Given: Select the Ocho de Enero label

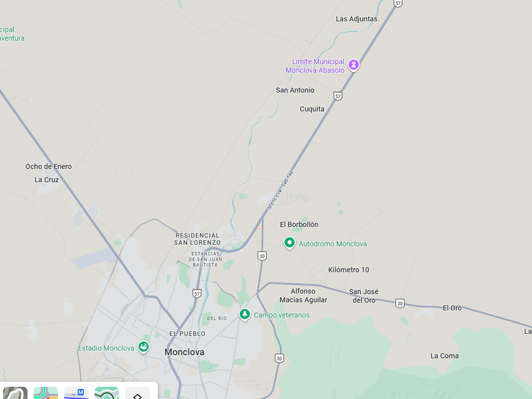Looking at the screenshot, I should (49, 167).
